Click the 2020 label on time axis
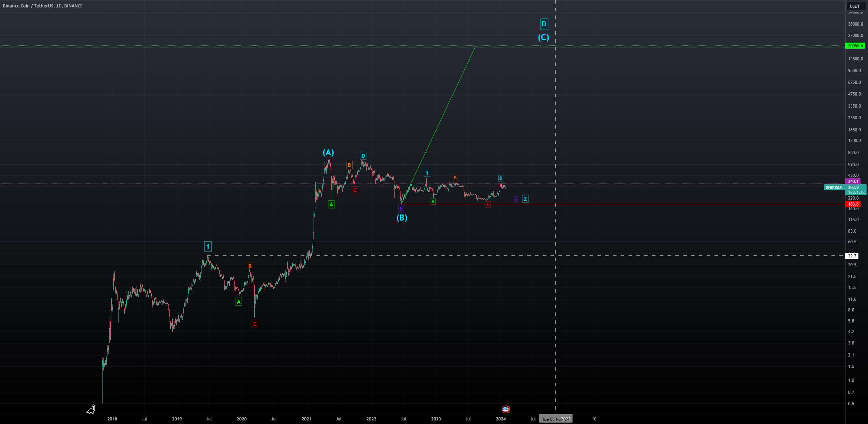Screen dimensions: 868x424 point(242,419)
